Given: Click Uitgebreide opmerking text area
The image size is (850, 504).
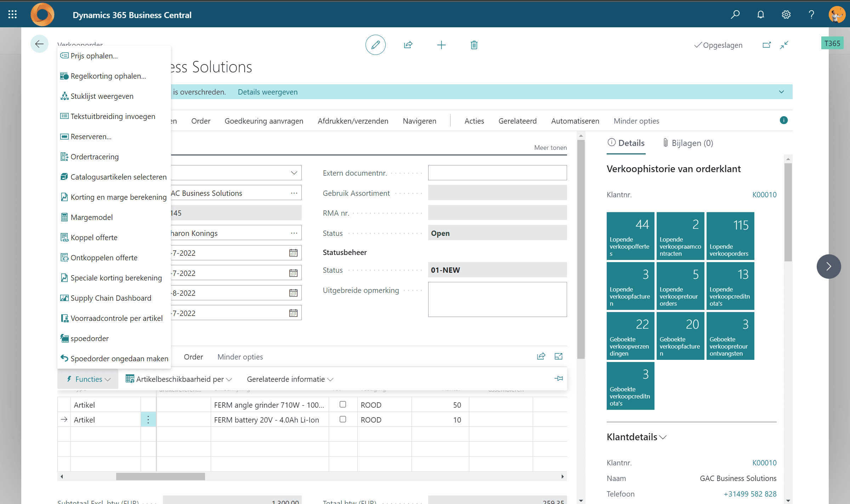Looking at the screenshot, I should click(x=497, y=299).
